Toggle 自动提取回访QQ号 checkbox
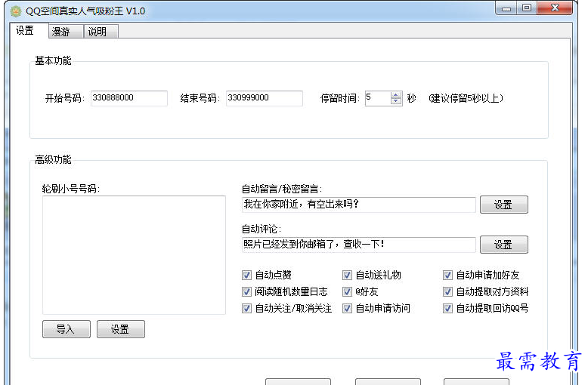Viewport: 588px width, 385px height. (447, 308)
